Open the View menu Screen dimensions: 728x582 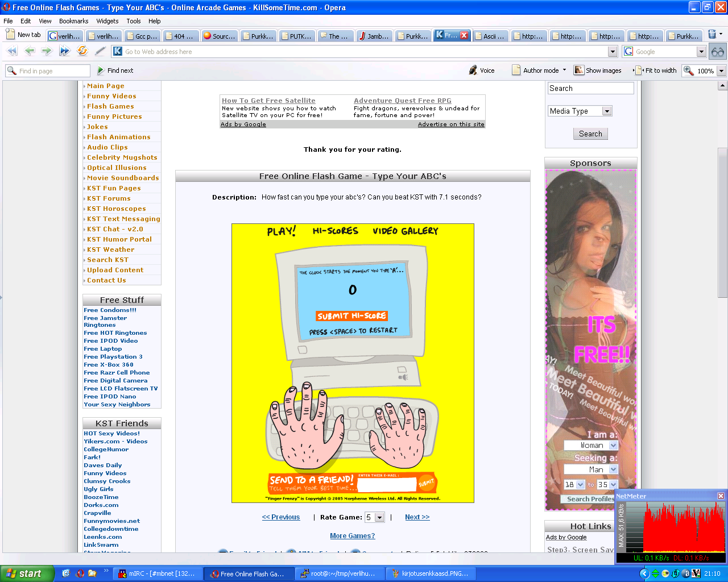tap(45, 21)
